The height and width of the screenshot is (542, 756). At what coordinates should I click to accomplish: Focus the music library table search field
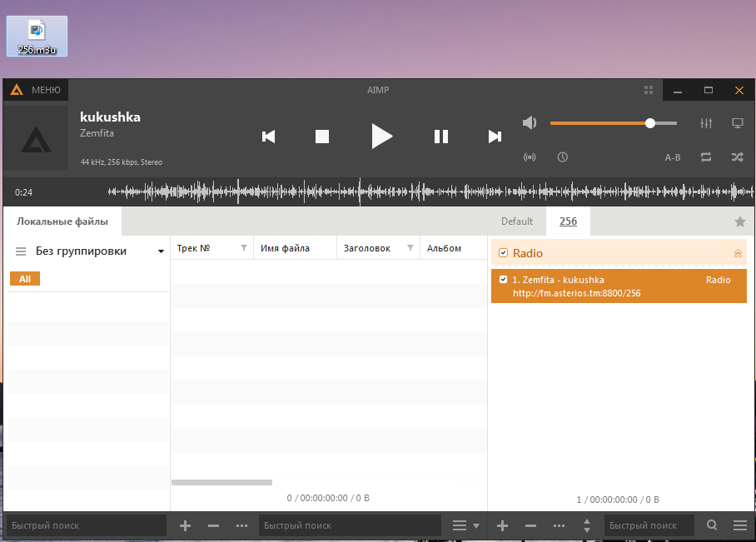[x=350, y=525]
